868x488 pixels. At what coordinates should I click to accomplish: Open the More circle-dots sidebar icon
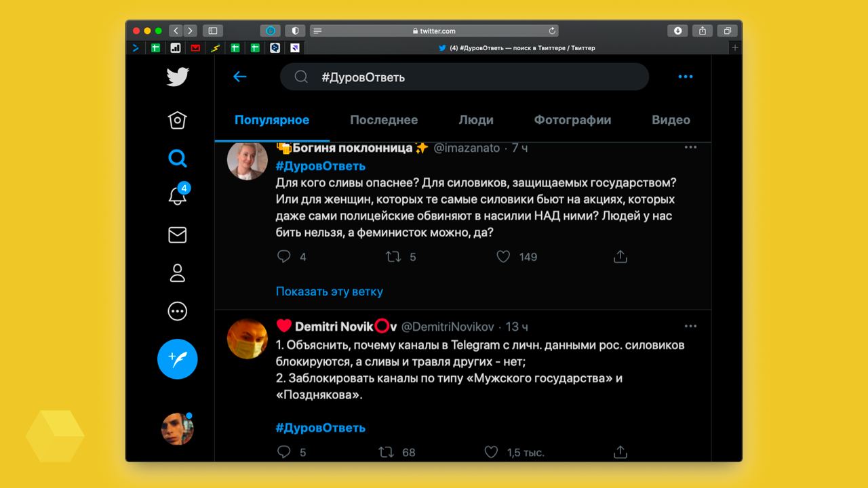(177, 311)
